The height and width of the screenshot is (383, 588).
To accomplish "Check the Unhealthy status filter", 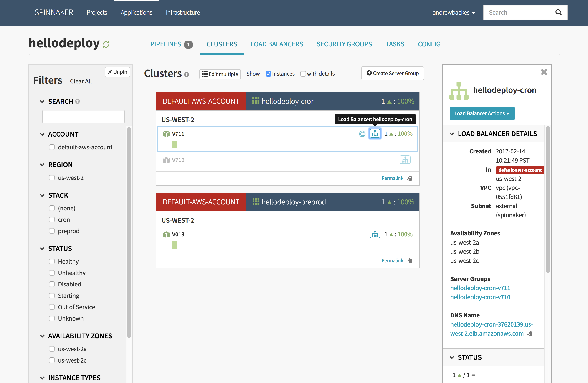I will point(52,273).
